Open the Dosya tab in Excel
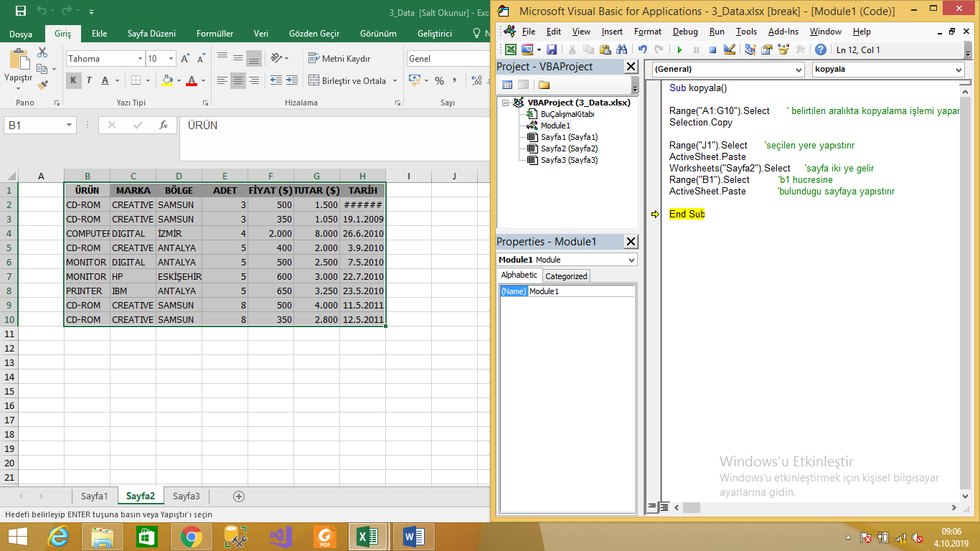980x551 pixels. tap(21, 34)
